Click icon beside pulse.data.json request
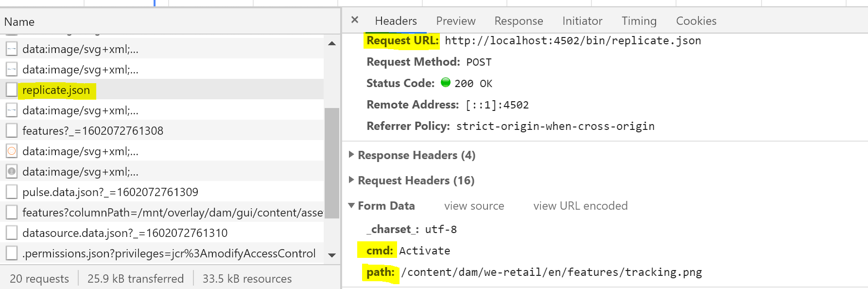 (12, 192)
